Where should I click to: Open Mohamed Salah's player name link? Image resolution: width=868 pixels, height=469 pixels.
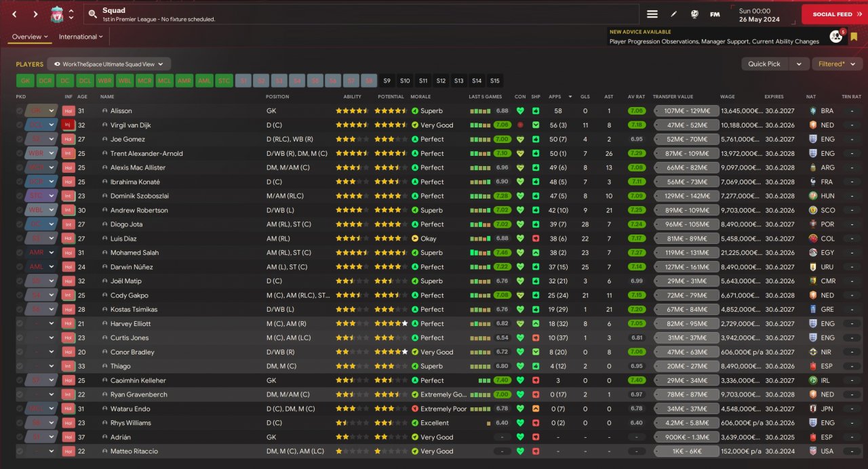coord(134,253)
